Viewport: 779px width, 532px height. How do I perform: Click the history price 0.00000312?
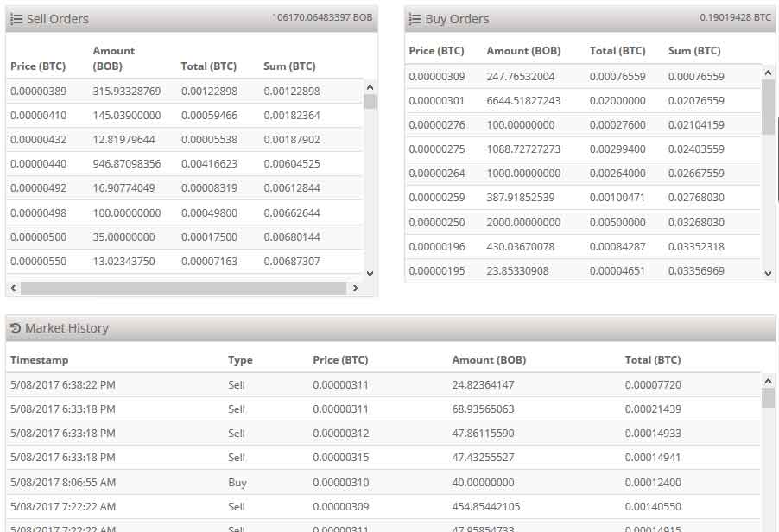coord(341,434)
